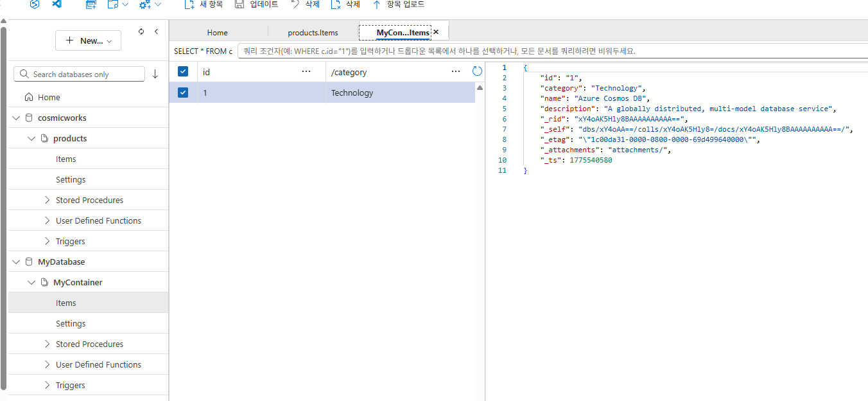Open the settings gears icon
The width and height of the screenshot is (868, 401).
145,4
